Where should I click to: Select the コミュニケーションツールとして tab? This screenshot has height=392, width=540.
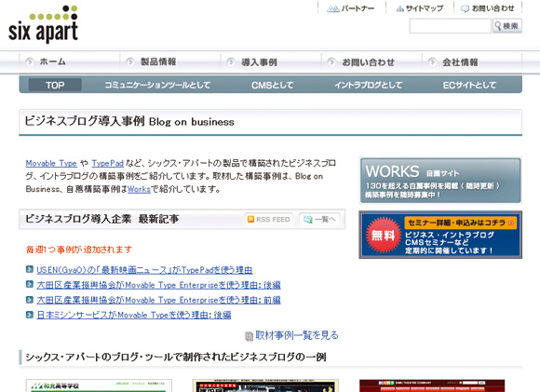click(x=157, y=85)
